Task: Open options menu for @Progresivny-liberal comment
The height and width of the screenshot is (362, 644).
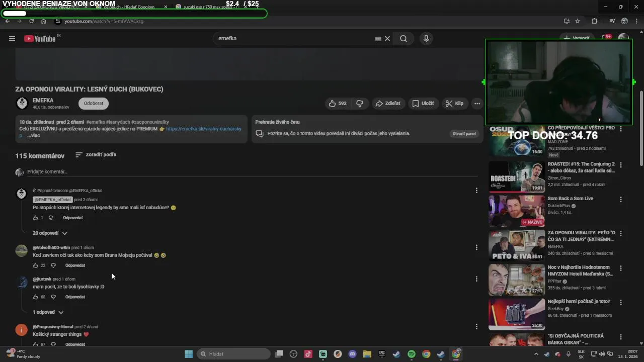Action: (x=476, y=327)
